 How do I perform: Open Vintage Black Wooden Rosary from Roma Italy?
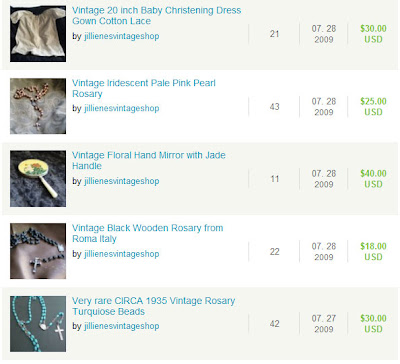(x=148, y=233)
